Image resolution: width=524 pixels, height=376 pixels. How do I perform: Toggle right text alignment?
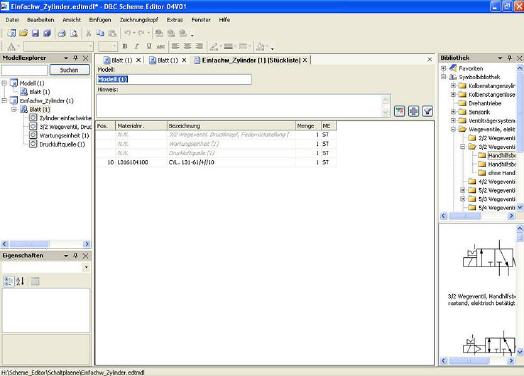coord(200,46)
